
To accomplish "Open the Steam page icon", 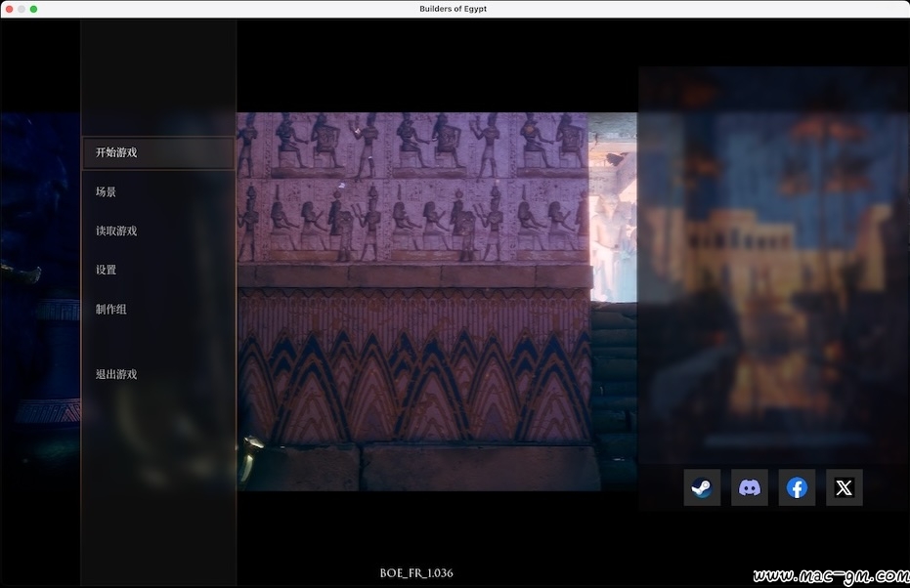I will click(x=702, y=487).
